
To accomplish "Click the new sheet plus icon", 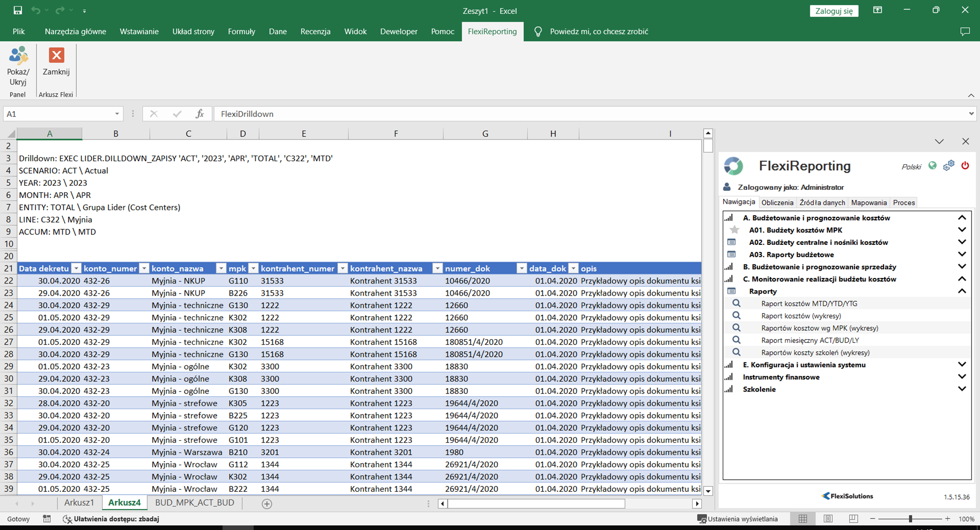I will coord(267,503).
